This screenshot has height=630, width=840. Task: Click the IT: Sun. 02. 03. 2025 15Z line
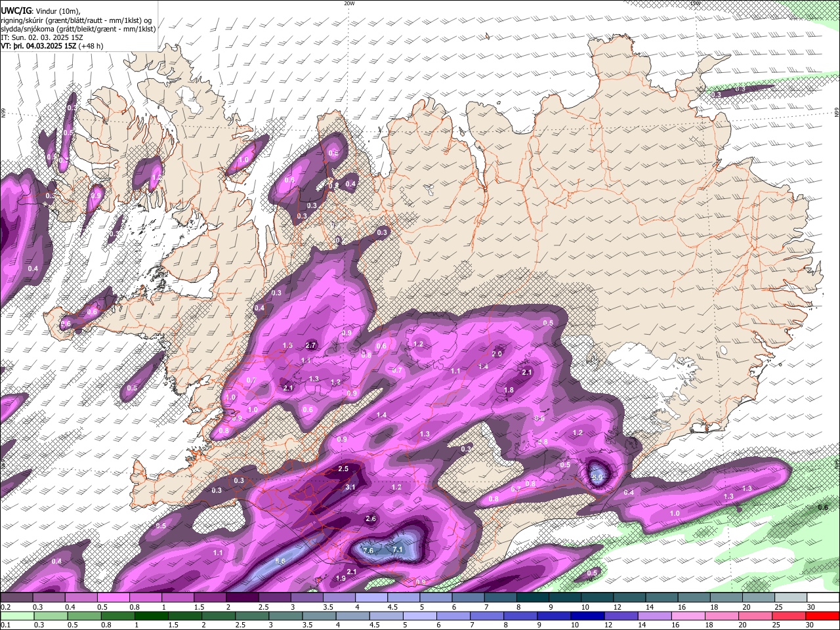[43, 37]
